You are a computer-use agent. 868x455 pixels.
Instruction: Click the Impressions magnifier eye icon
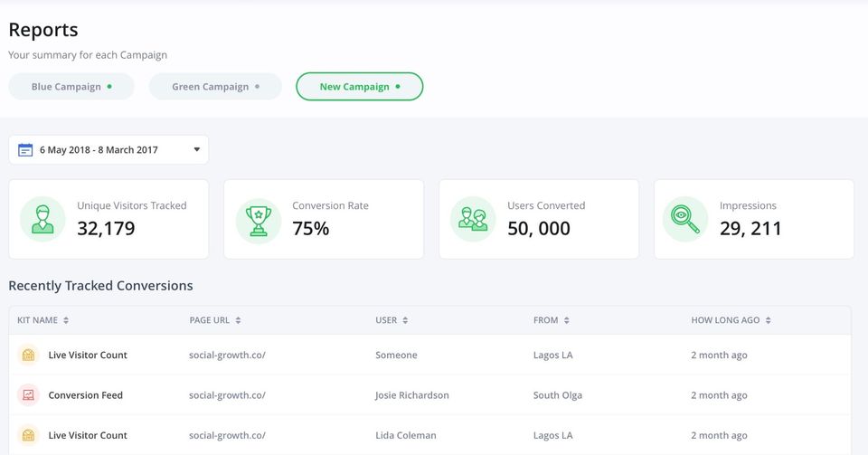point(684,220)
